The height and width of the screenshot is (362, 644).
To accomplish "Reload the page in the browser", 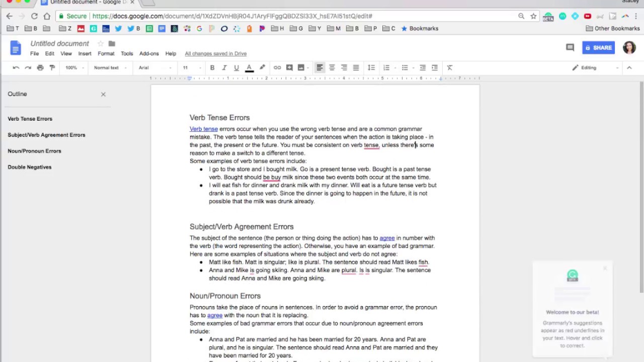I will pyautogui.click(x=34, y=16).
